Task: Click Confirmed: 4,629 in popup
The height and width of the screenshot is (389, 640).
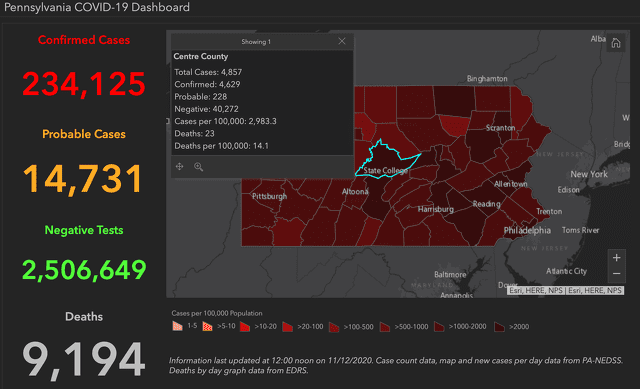Action: pyautogui.click(x=207, y=84)
